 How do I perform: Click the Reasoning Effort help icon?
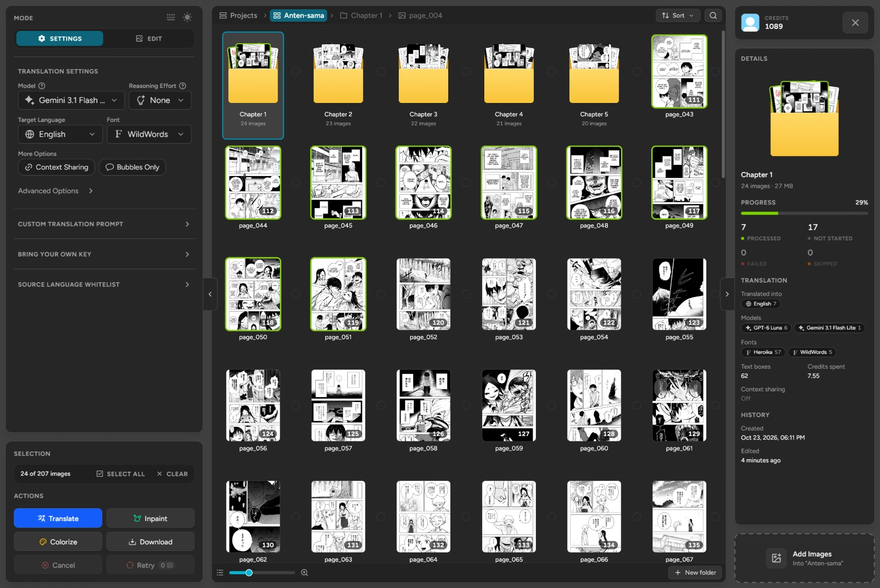tap(182, 86)
